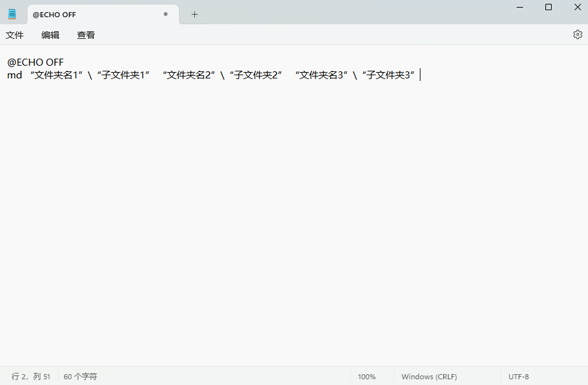
Task: Place cursor in the @ECHO OFF line
Action: [x=35, y=62]
